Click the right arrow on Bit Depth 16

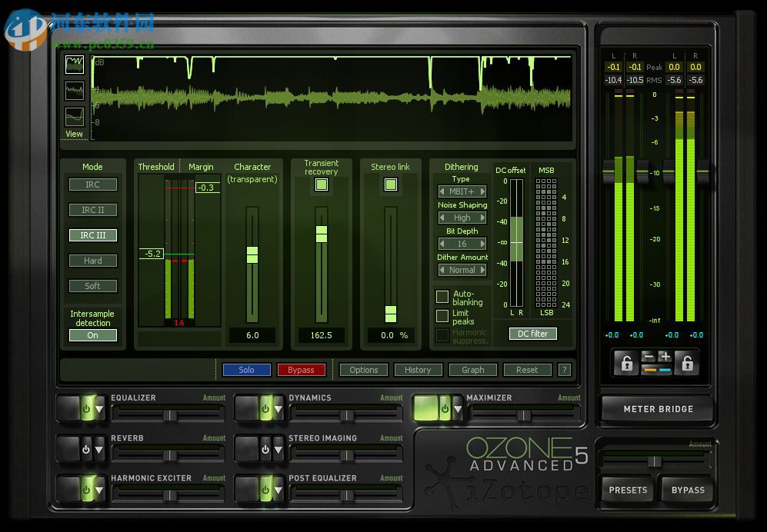pyautogui.click(x=482, y=244)
